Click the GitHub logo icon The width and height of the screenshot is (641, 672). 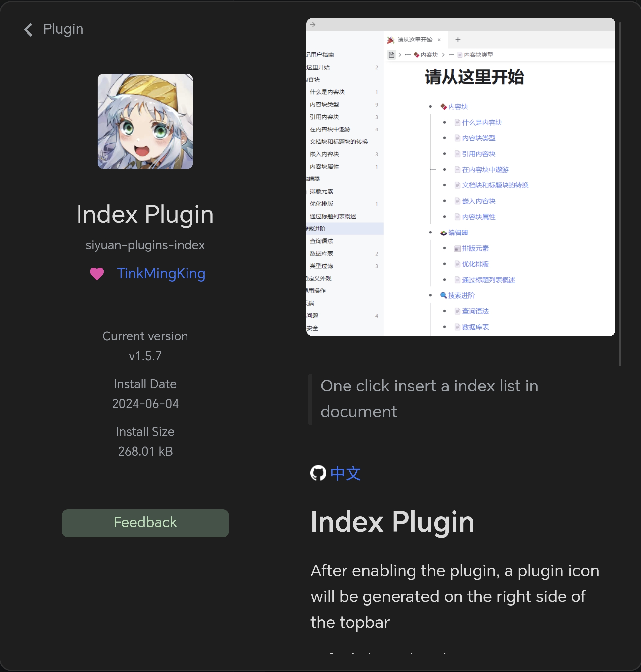(318, 473)
